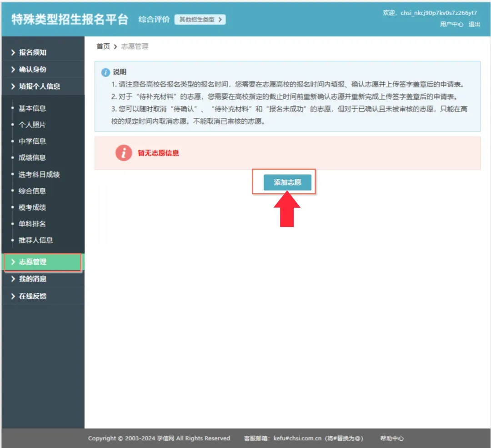Viewport: 491px width, 448px height.
Task: Open 模考成绩 sidebar item
Action: tap(32, 207)
